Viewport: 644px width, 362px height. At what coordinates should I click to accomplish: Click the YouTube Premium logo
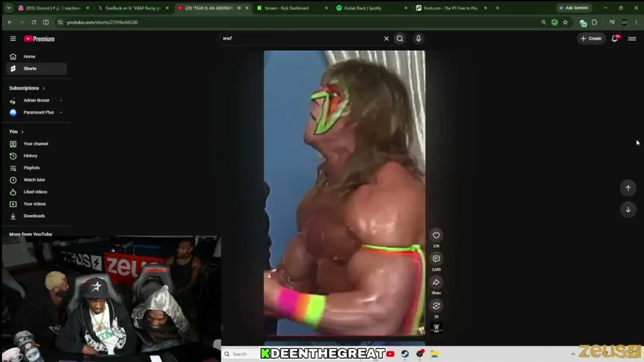point(39,39)
